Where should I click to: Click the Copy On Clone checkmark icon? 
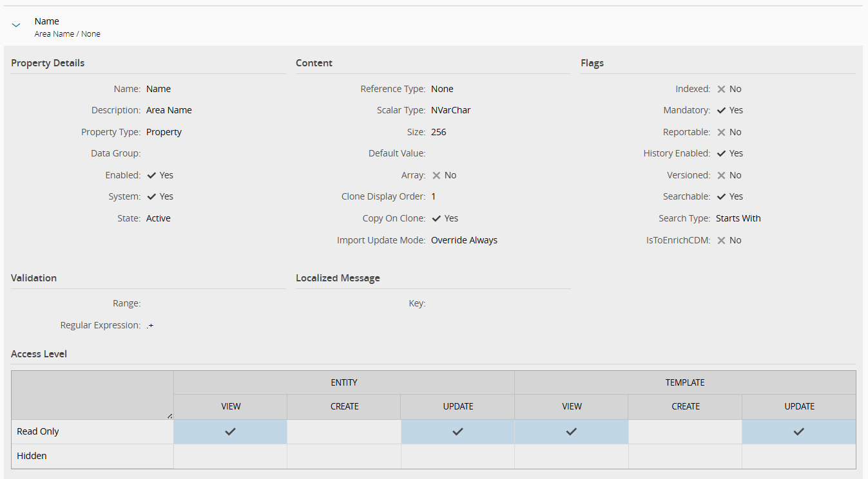(436, 218)
